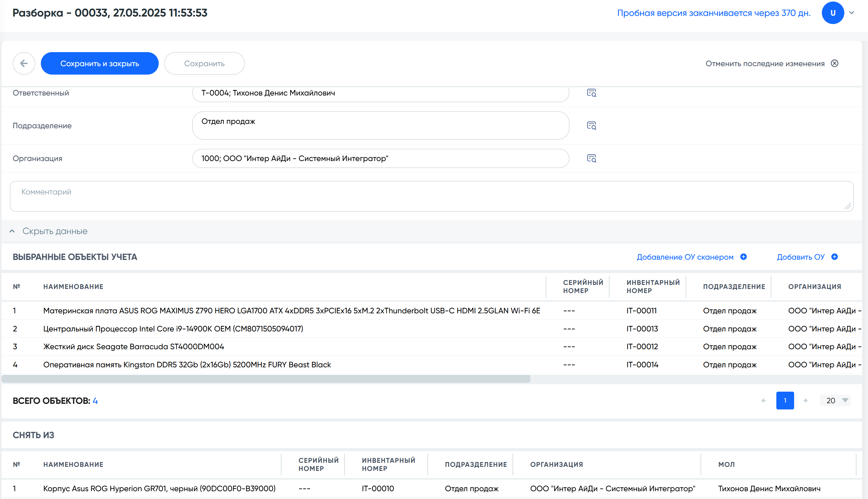Click the horizontal scrollbar of objects table
This screenshot has width=868, height=499.
(266, 379)
